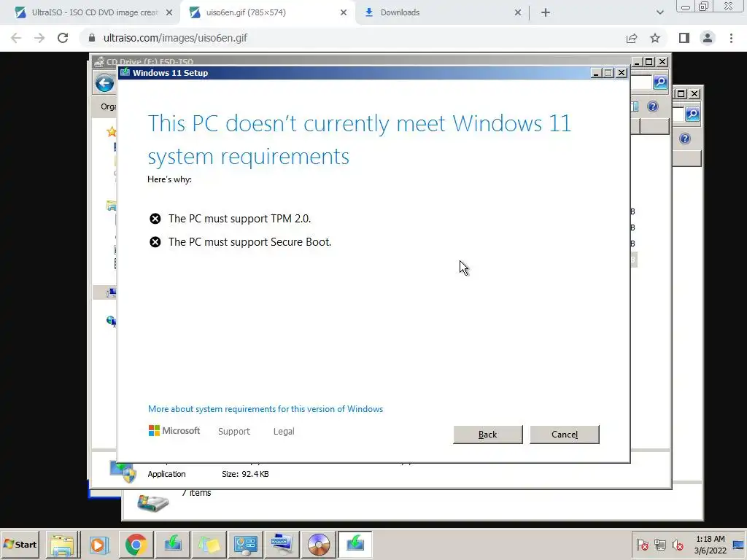
Task: Open help icon in CD Drive window
Action: click(653, 106)
